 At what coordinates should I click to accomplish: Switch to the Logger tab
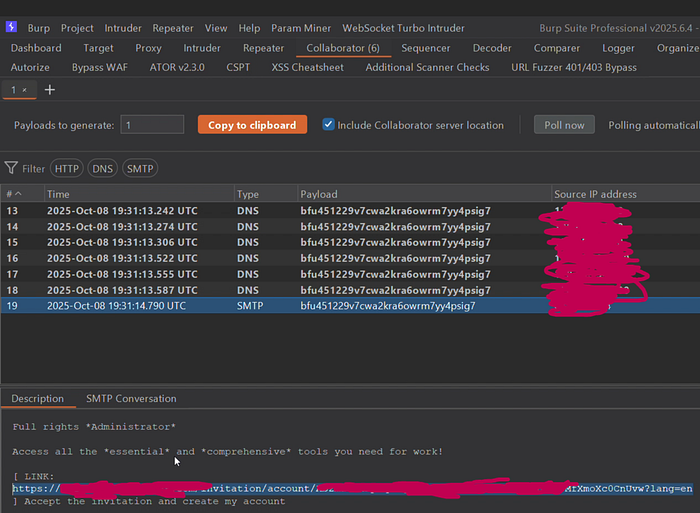click(x=618, y=48)
